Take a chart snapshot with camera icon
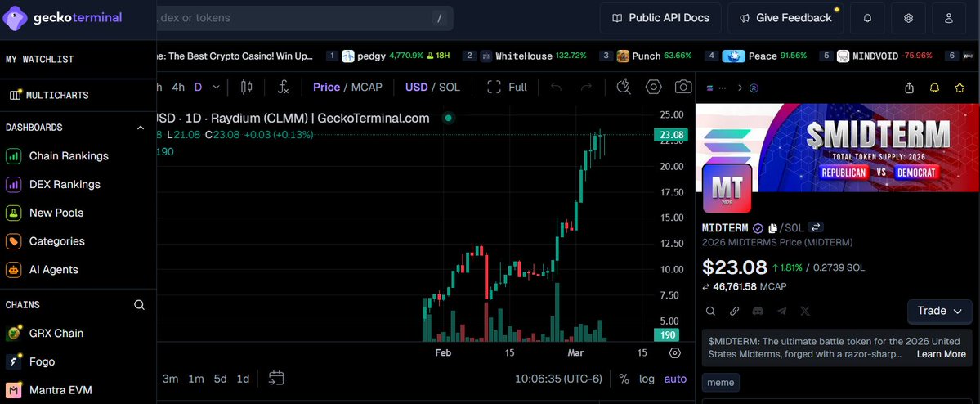Screen dimensions: 980x404 [x=684, y=87]
